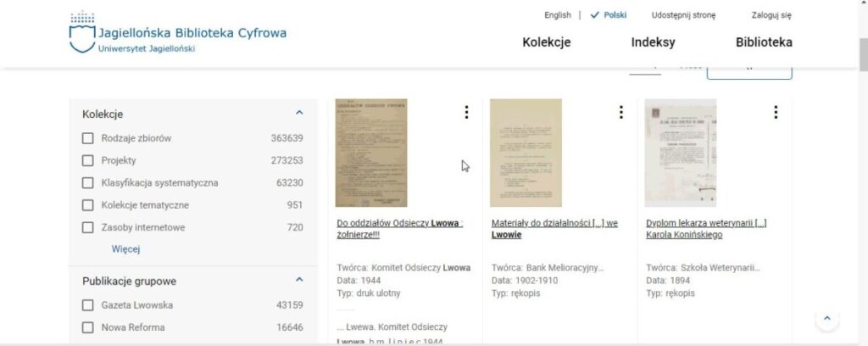Collapse the Kolekcje filter section
This screenshot has width=868, height=346.
[x=299, y=113]
